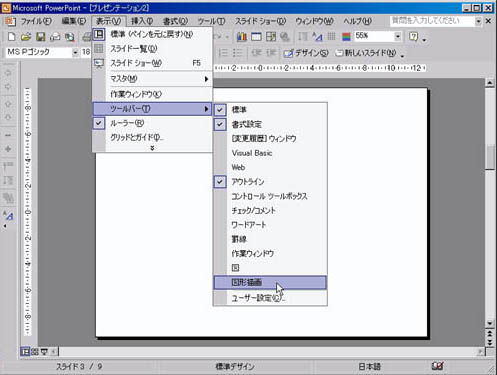Click the spell check status bar icon
The height and width of the screenshot is (375, 497).
click(437, 366)
